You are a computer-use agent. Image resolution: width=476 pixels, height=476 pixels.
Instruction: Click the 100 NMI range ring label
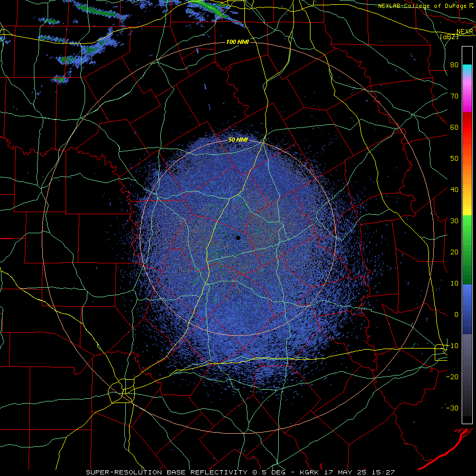pos(237,42)
